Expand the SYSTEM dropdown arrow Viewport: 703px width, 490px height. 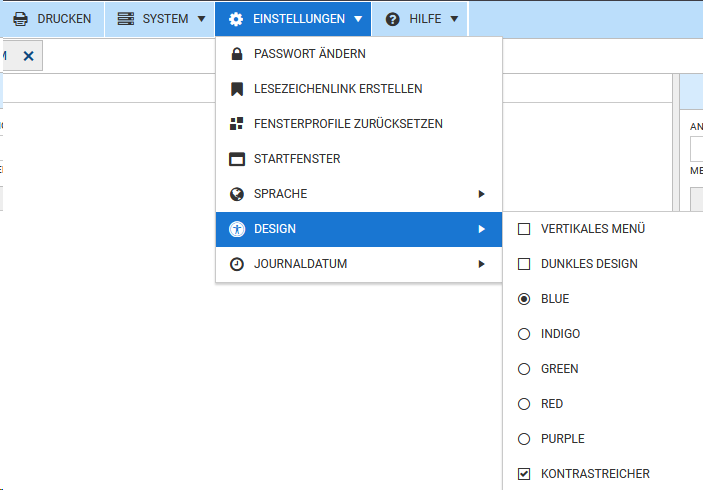click(201, 19)
